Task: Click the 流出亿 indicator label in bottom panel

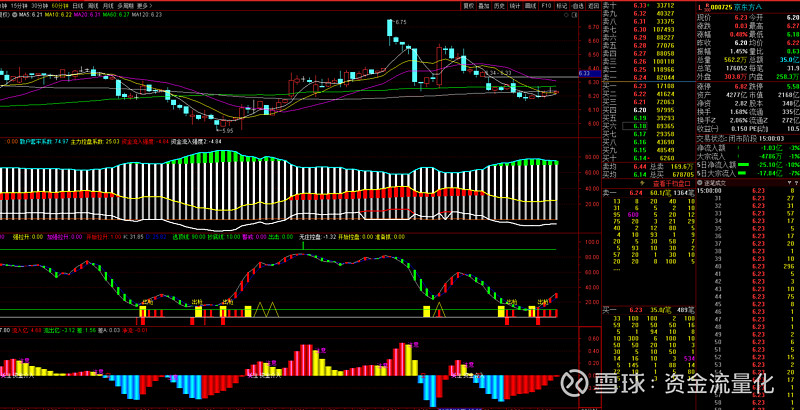Action: pyautogui.click(x=60, y=330)
